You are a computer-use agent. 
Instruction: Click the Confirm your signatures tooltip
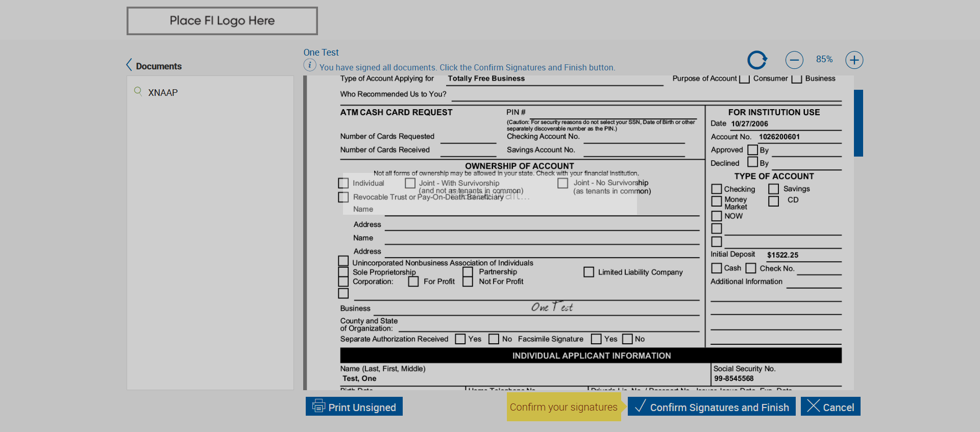pyautogui.click(x=563, y=406)
